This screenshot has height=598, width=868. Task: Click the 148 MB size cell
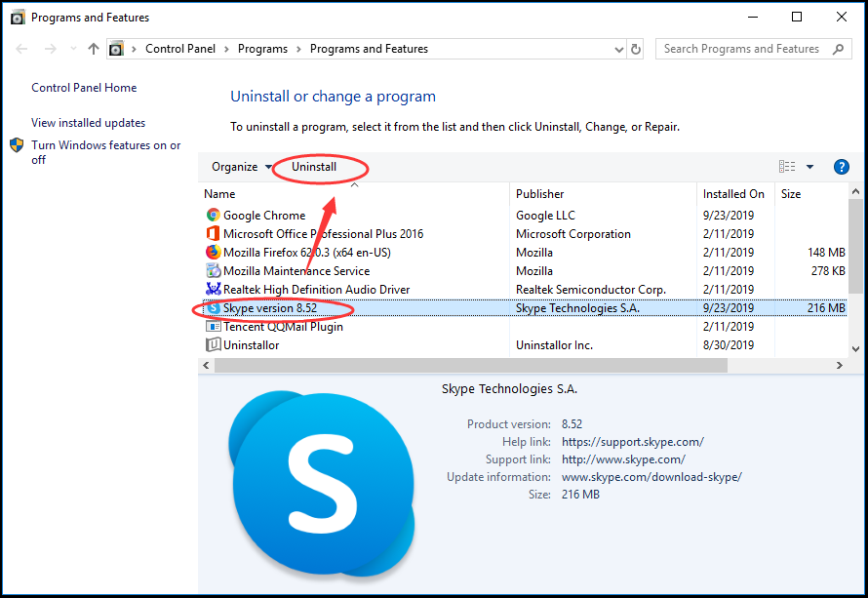(x=826, y=252)
